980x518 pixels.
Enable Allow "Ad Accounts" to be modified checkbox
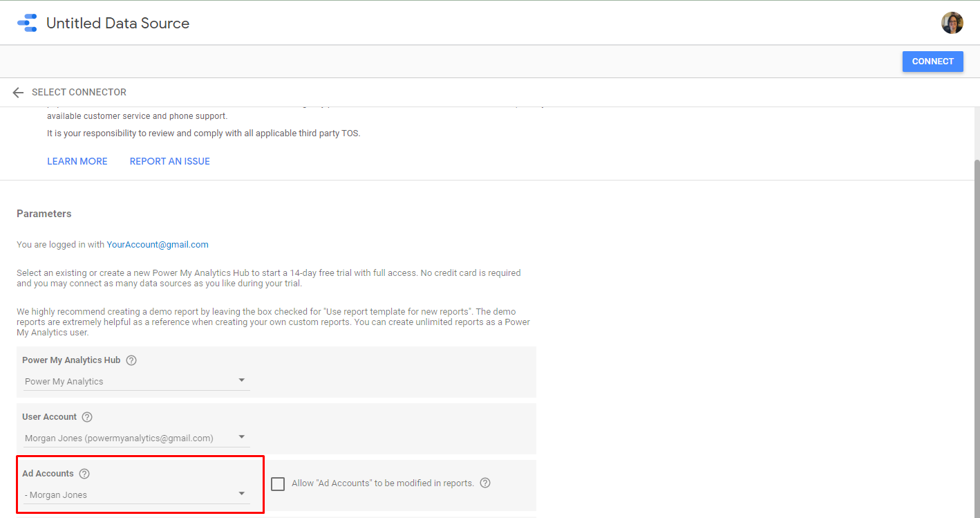coord(278,484)
